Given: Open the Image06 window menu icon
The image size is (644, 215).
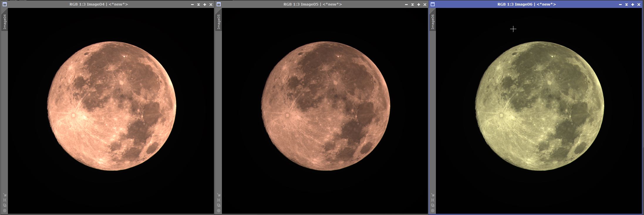Looking at the screenshot, I should [x=433, y=4].
